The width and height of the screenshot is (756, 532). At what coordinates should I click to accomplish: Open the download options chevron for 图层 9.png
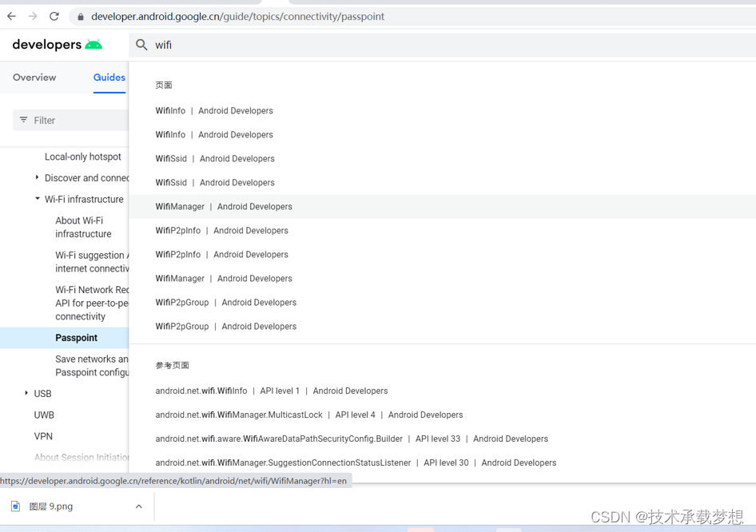click(x=139, y=506)
